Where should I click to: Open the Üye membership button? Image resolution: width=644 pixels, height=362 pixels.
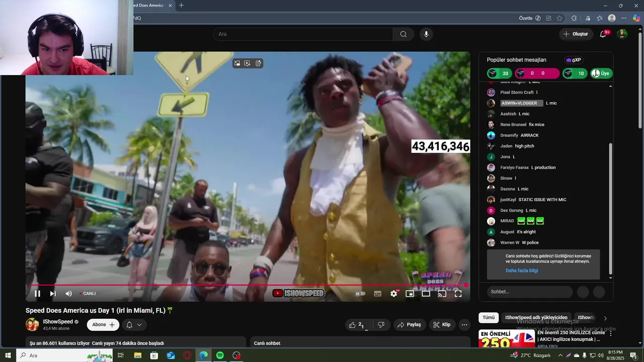point(601,73)
